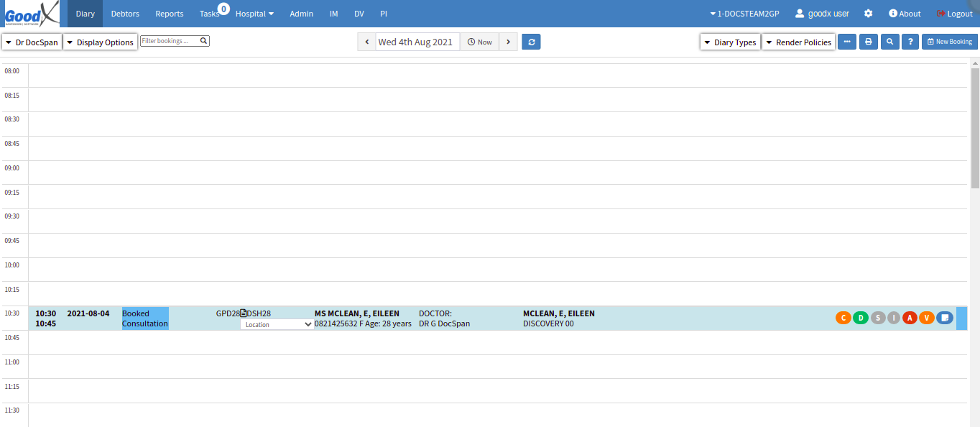Go to the previous day arrow
This screenshot has width=980, height=427.
coord(366,42)
